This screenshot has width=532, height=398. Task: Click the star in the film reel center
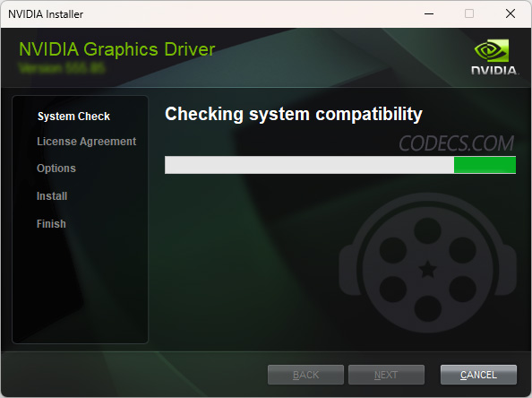click(427, 269)
